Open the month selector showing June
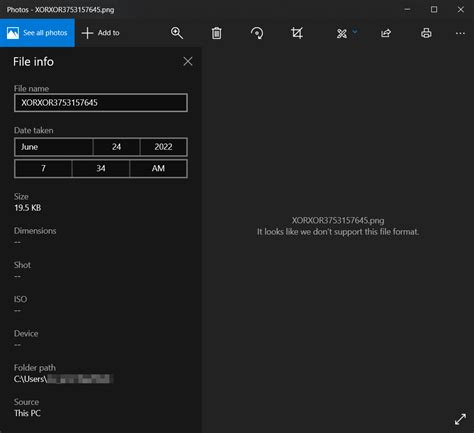474x433 pixels. click(53, 147)
